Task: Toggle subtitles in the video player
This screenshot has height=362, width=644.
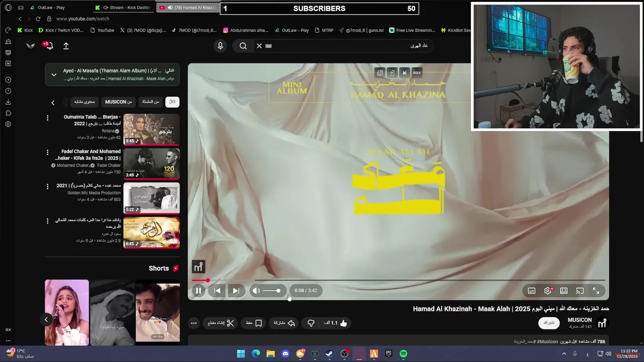Action: click(x=531, y=291)
